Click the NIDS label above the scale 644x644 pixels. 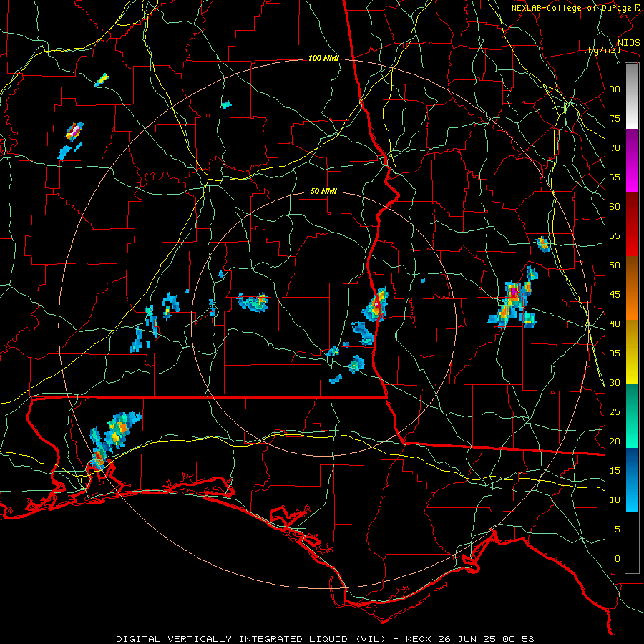628,42
